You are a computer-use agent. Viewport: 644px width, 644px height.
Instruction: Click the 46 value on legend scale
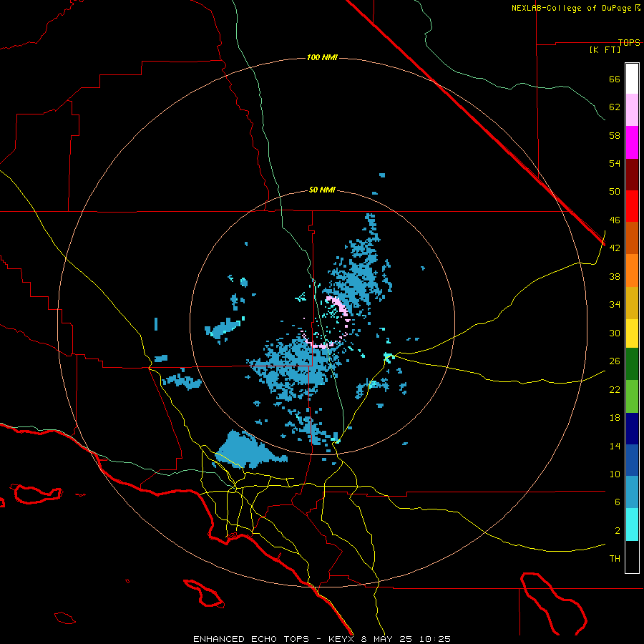pos(615,220)
